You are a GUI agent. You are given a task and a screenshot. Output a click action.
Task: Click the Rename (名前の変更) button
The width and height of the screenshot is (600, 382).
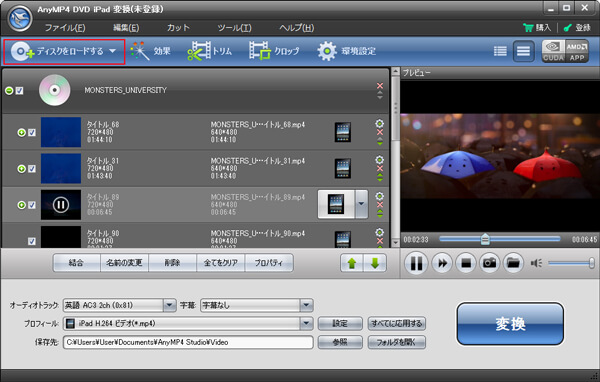(124, 263)
